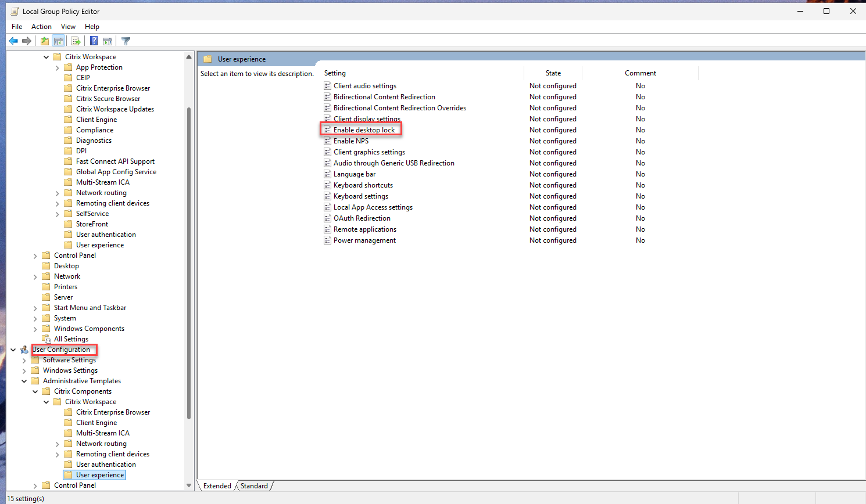Click the tree pane scroll-down arrow
The height and width of the screenshot is (504, 866).
pyautogui.click(x=189, y=485)
